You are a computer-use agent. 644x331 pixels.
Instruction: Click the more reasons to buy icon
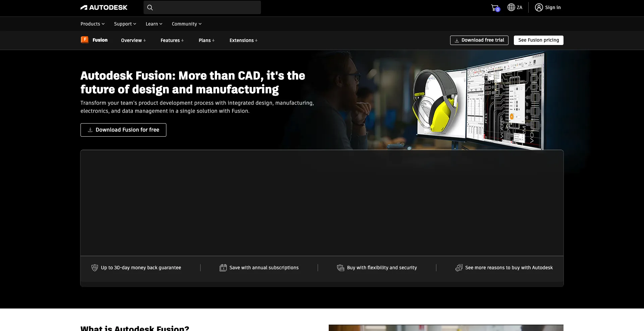459,268
